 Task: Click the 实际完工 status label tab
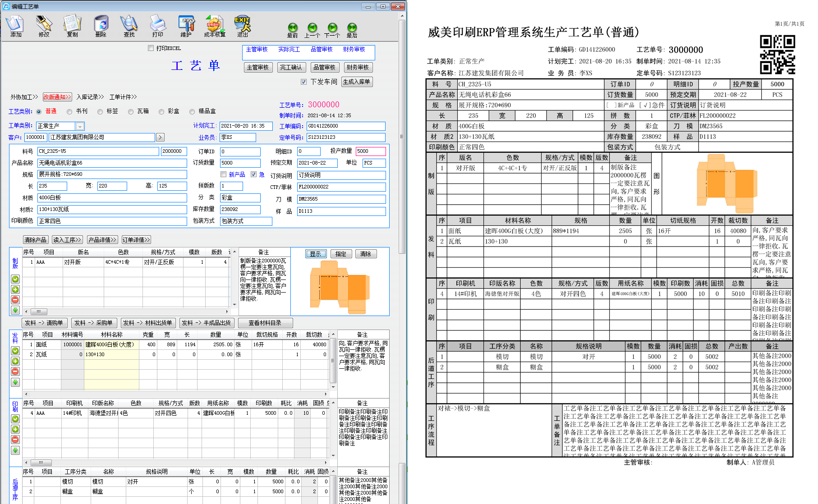[289, 50]
